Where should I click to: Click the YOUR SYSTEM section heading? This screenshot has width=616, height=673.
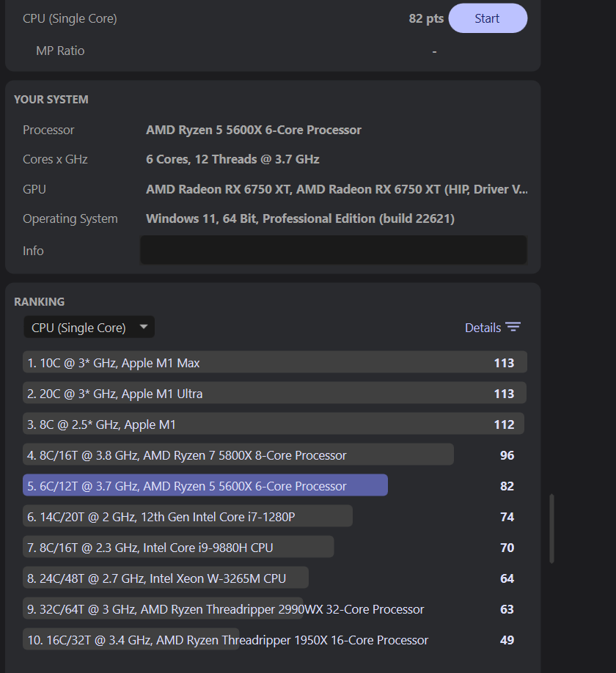tap(51, 100)
